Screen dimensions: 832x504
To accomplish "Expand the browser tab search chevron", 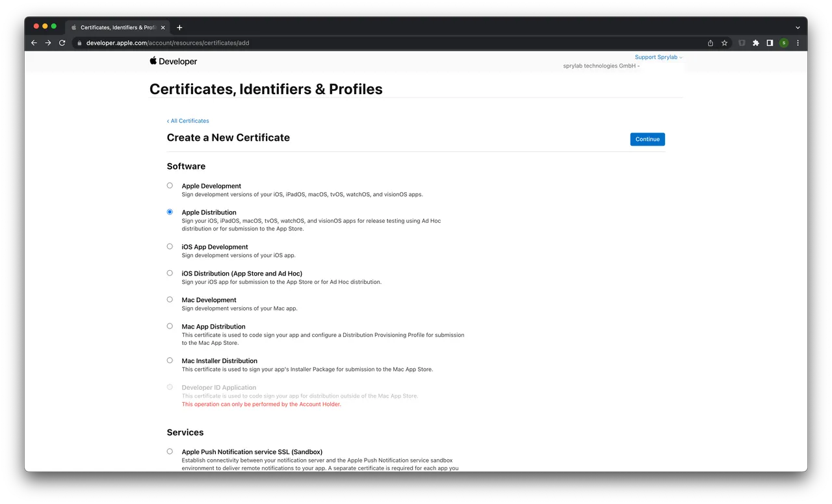I will coord(798,27).
